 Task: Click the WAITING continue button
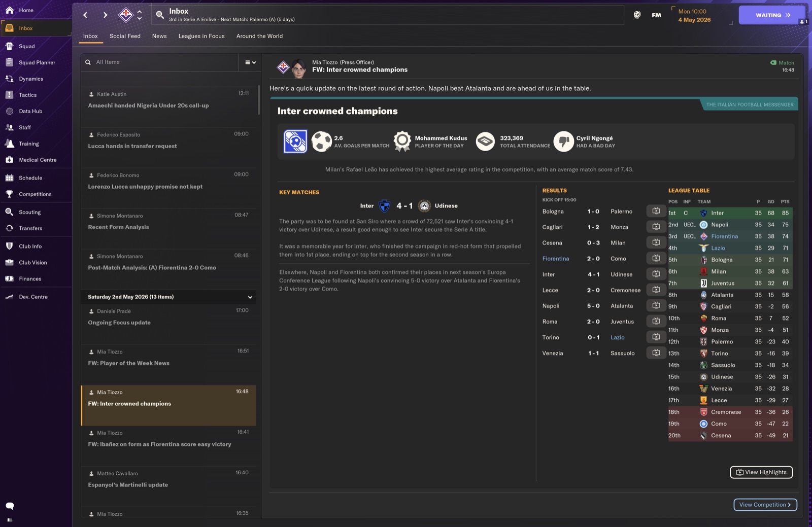pyautogui.click(x=772, y=15)
